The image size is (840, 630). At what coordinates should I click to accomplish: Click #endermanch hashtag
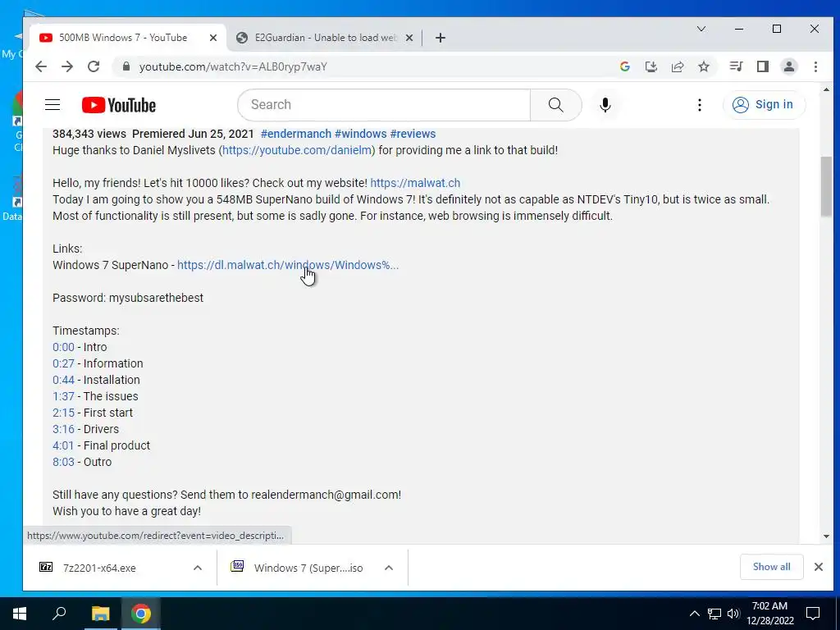click(x=295, y=134)
